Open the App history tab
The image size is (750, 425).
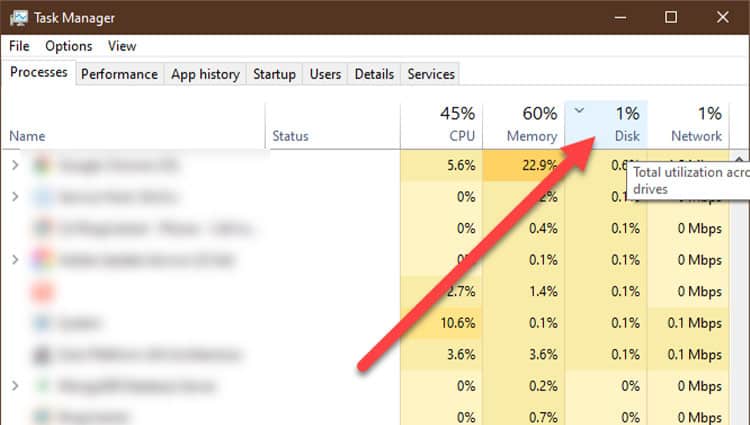coord(205,74)
